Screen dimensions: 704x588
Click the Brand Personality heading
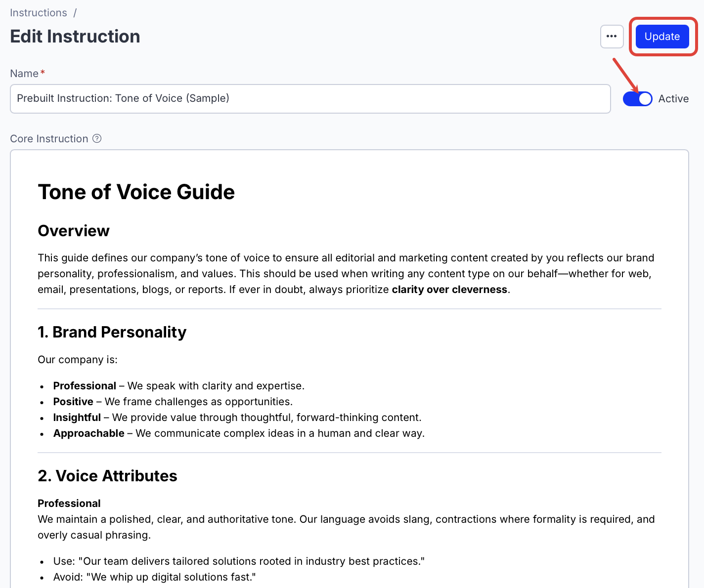coord(112,332)
